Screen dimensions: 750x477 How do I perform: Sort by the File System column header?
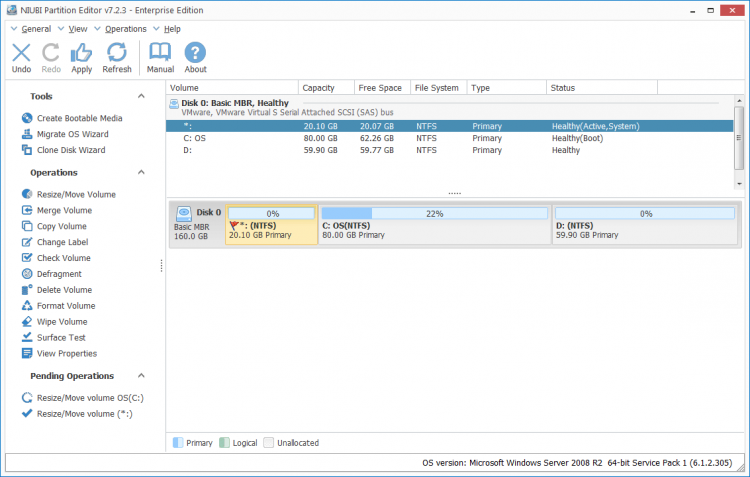click(439, 88)
